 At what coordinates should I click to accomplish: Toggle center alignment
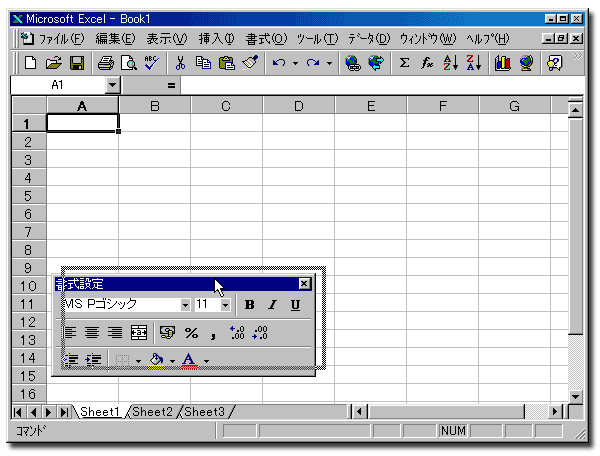coord(92,332)
